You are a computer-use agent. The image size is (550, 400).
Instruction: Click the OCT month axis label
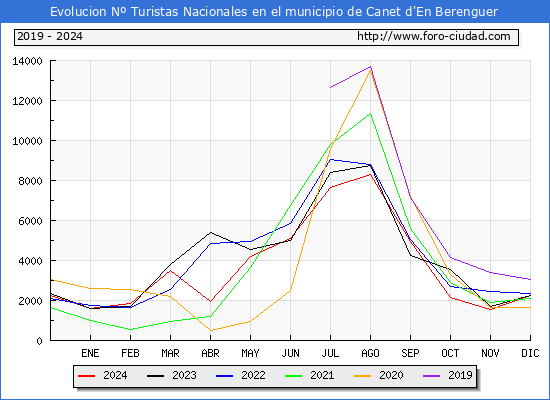[x=450, y=353]
